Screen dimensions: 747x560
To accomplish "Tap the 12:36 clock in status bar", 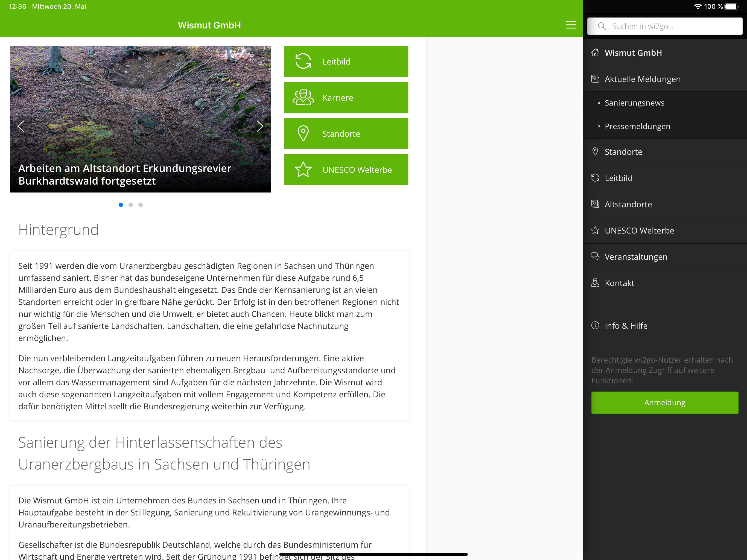I will click(x=17, y=6).
